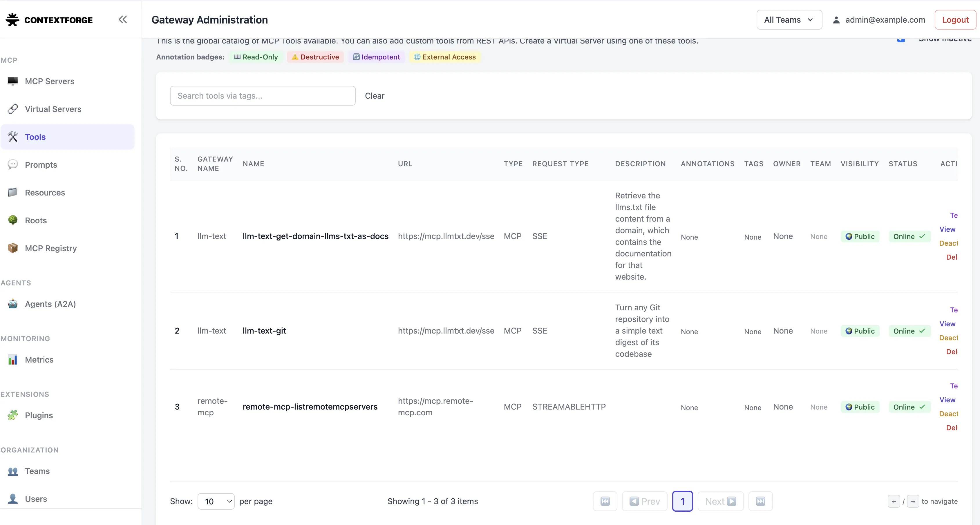The width and height of the screenshot is (980, 525).
Task: Collapse the sidebar with double-chevron icon
Action: point(122,19)
